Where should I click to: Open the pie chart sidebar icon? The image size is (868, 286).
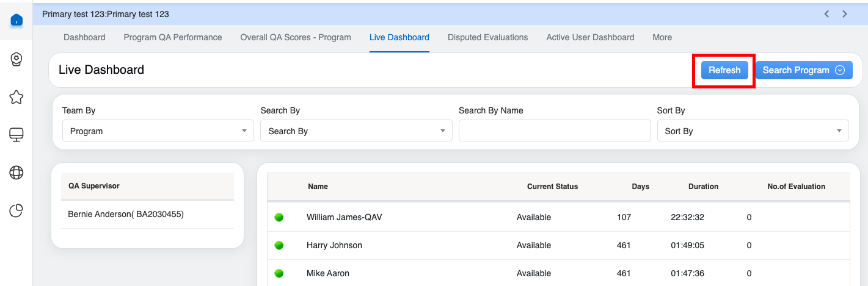16,211
